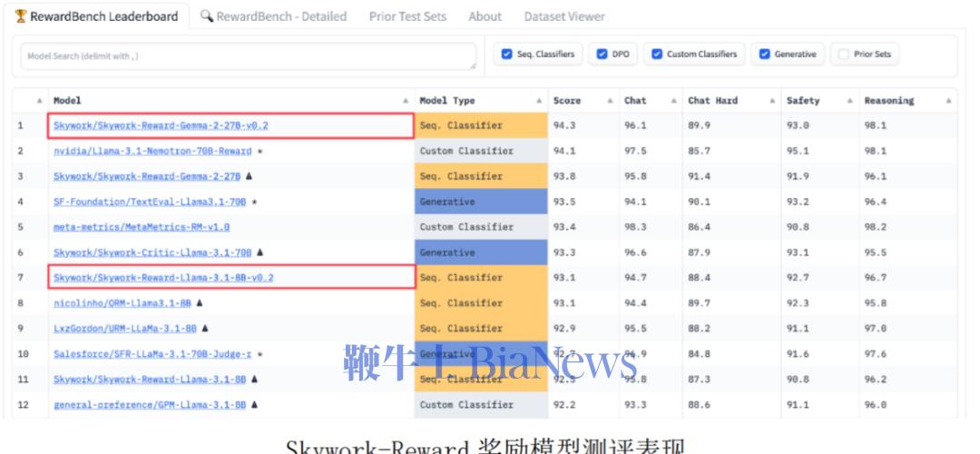This screenshot has height=454, width=980.
Task: Sort by the Score column arrow
Action: point(610,101)
